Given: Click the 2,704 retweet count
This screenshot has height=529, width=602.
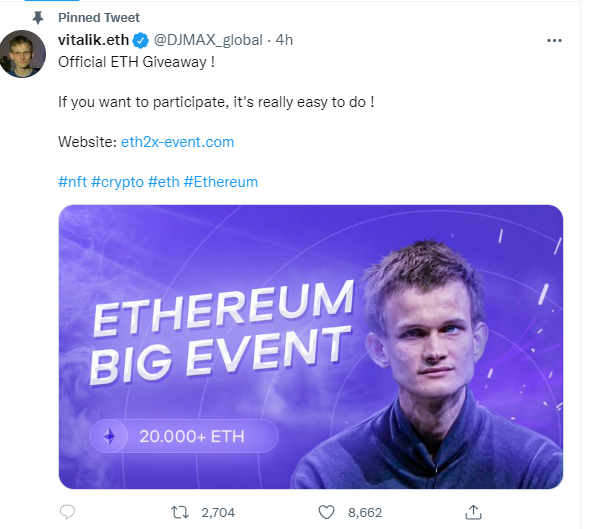Looking at the screenshot, I should (x=218, y=512).
